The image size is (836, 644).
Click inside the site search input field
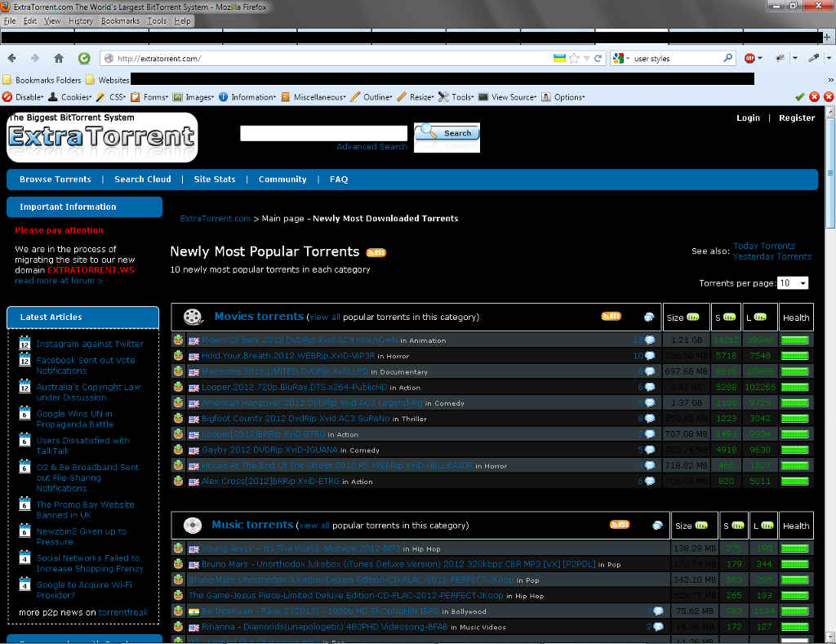[x=323, y=133]
